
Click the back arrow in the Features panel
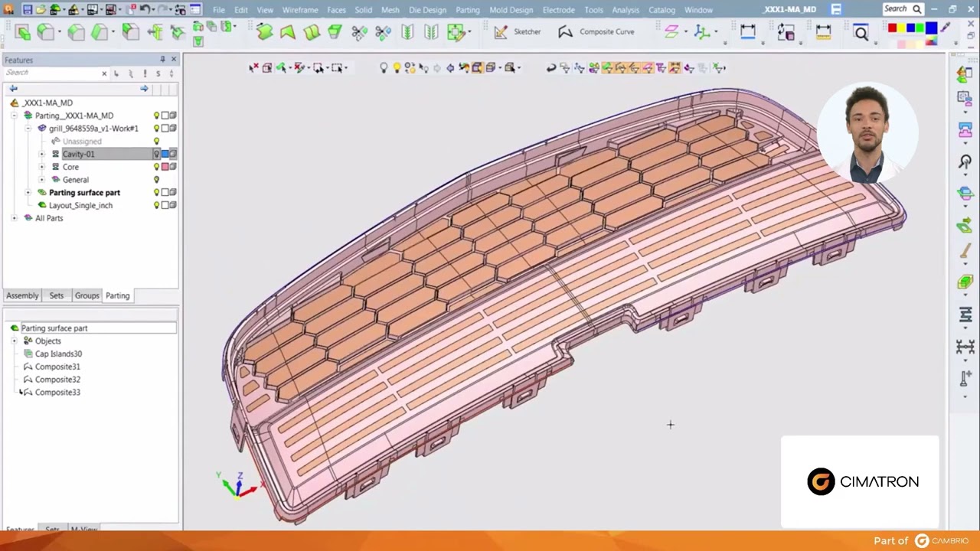coord(13,89)
